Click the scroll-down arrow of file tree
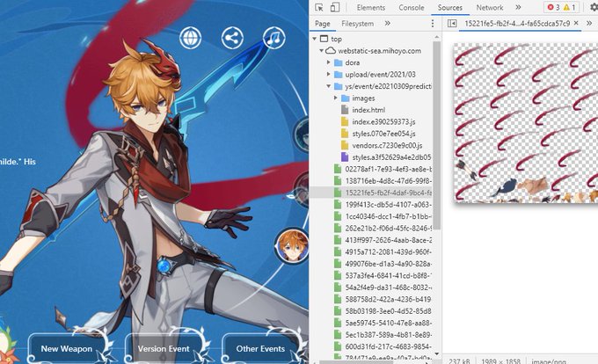This screenshot has height=364, width=598. click(x=437, y=353)
